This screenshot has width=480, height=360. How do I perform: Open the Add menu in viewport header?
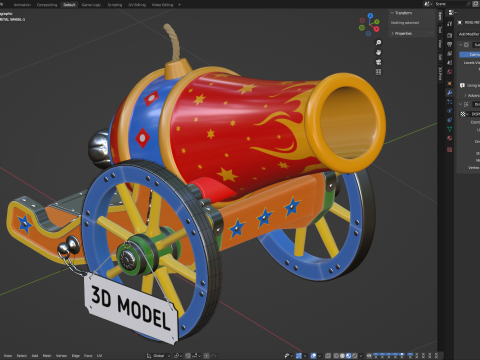(35, 356)
